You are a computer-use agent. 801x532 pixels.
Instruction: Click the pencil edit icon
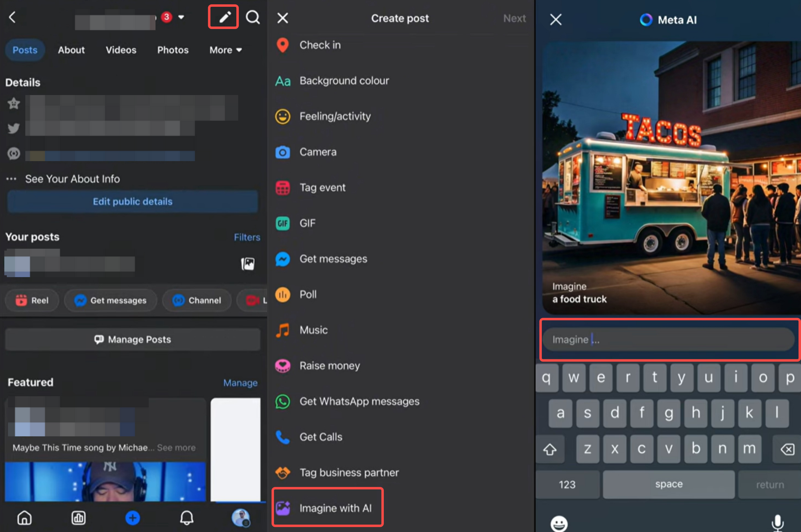pos(223,16)
